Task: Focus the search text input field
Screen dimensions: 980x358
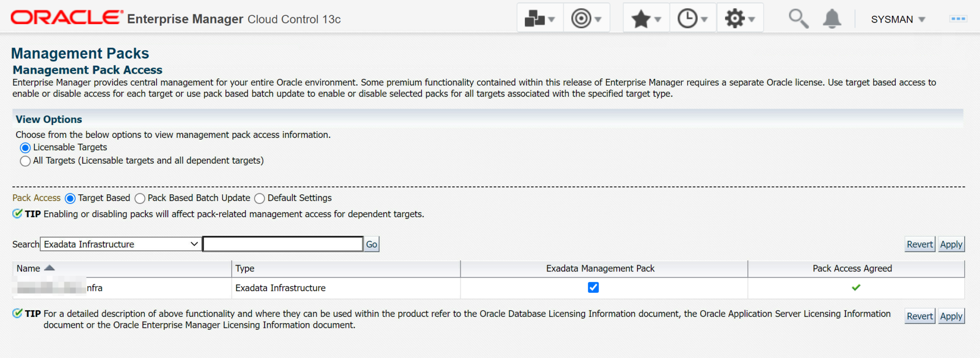Action: pos(283,244)
